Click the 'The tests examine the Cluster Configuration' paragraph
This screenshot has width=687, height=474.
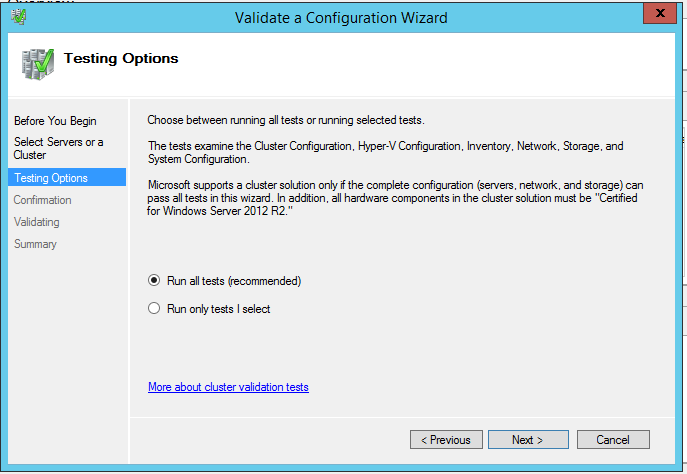point(384,152)
